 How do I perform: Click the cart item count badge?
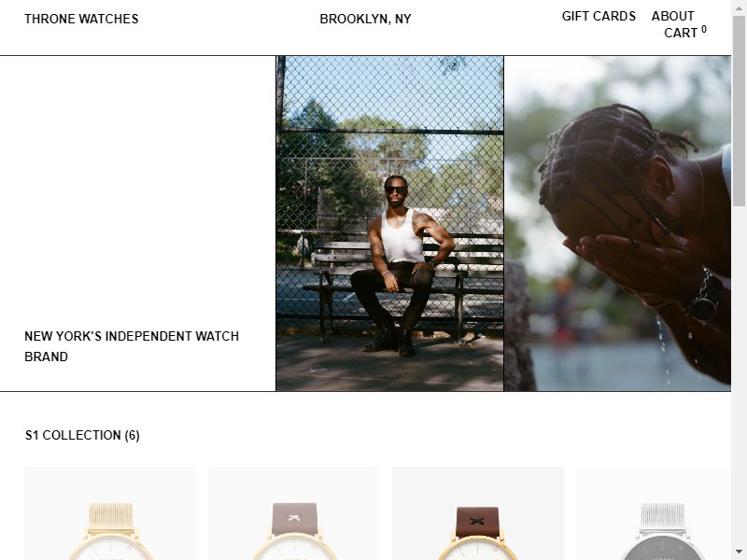coord(704,29)
